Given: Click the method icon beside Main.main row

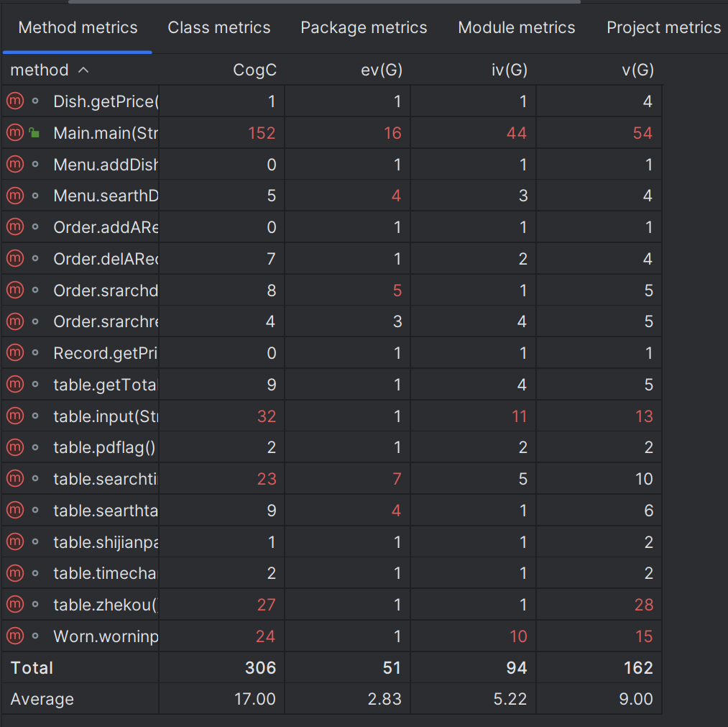Looking at the screenshot, I should pos(15,132).
